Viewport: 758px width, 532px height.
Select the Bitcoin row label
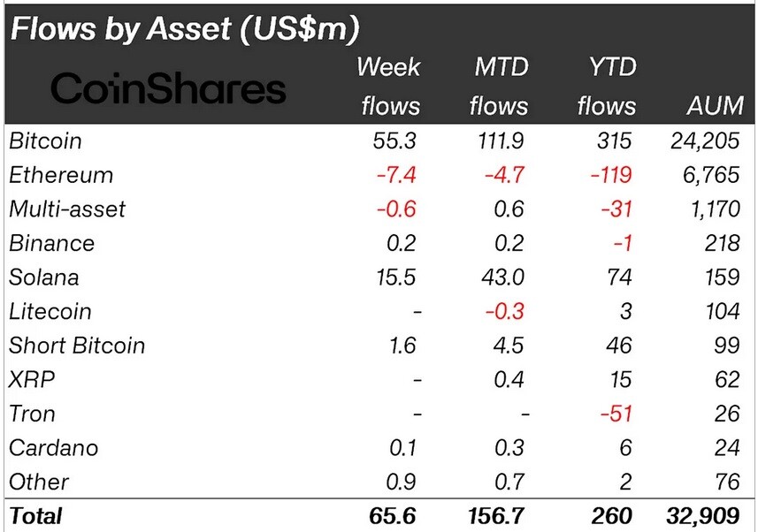(x=45, y=141)
